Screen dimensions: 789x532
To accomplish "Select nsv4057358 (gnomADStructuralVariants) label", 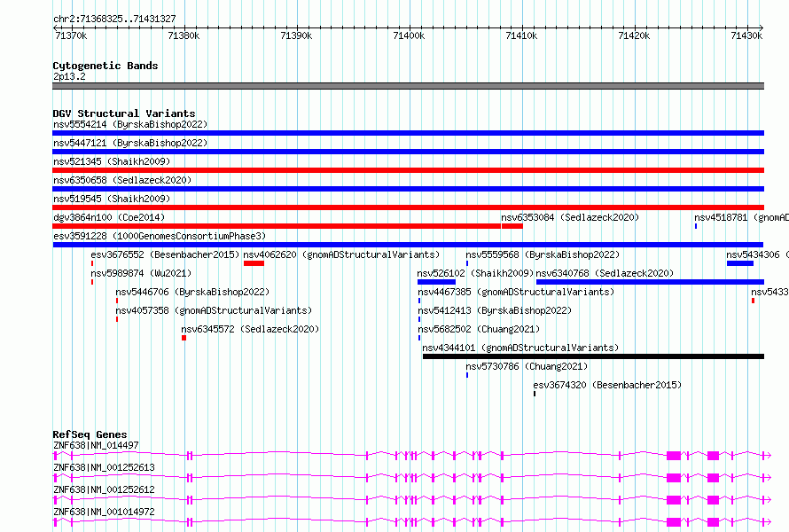I will 214,310.
